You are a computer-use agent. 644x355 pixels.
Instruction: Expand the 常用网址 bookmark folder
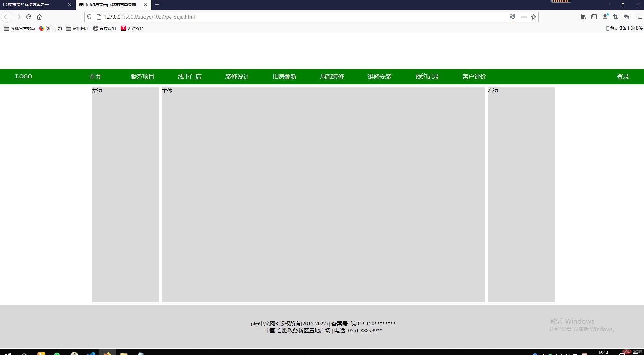tap(77, 28)
